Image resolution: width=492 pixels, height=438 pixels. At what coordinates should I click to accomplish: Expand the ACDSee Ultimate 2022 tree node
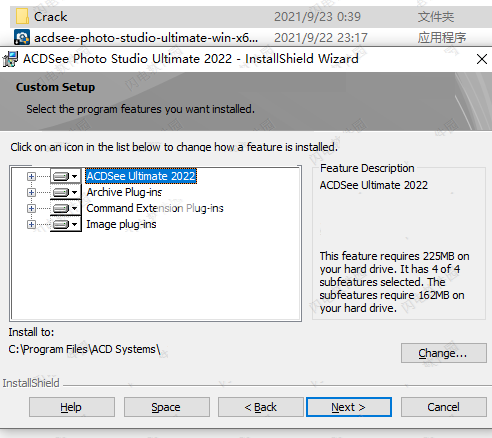click(x=31, y=176)
